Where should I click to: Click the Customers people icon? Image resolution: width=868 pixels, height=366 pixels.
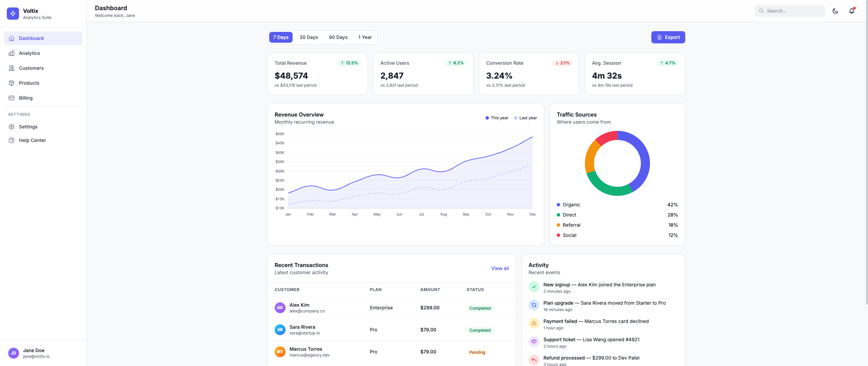(12, 68)
